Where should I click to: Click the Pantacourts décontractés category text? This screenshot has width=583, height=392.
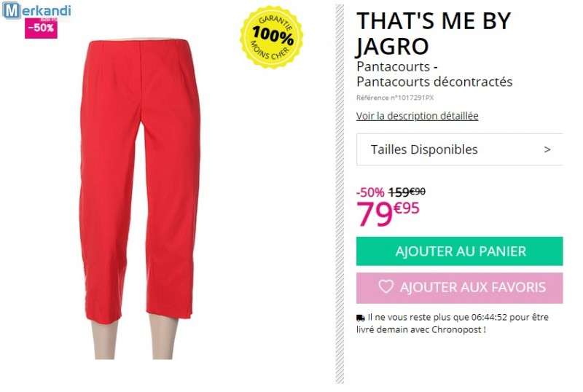tap(434, 82)
